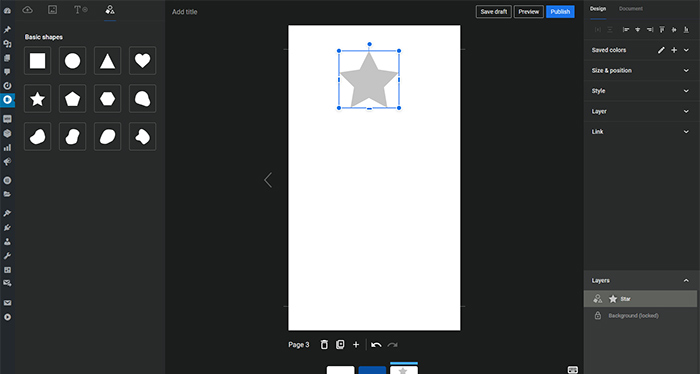Image resolution: width=700 pixels, height=374 pixels.
Task: Insert the heart shape
Action: tap(142, 60)
